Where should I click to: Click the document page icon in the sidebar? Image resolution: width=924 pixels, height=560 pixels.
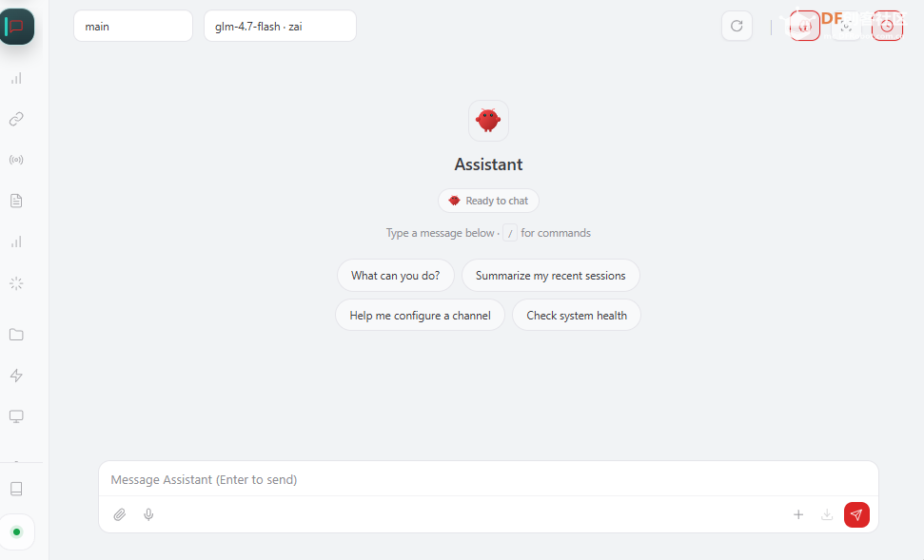click(16, 201)
